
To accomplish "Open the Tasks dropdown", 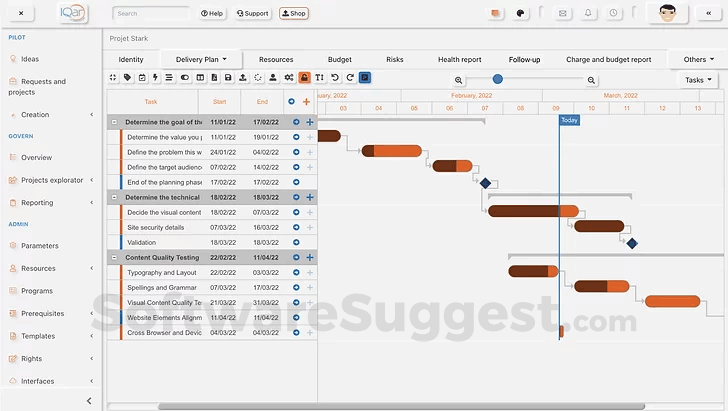I will coord(699,80).
